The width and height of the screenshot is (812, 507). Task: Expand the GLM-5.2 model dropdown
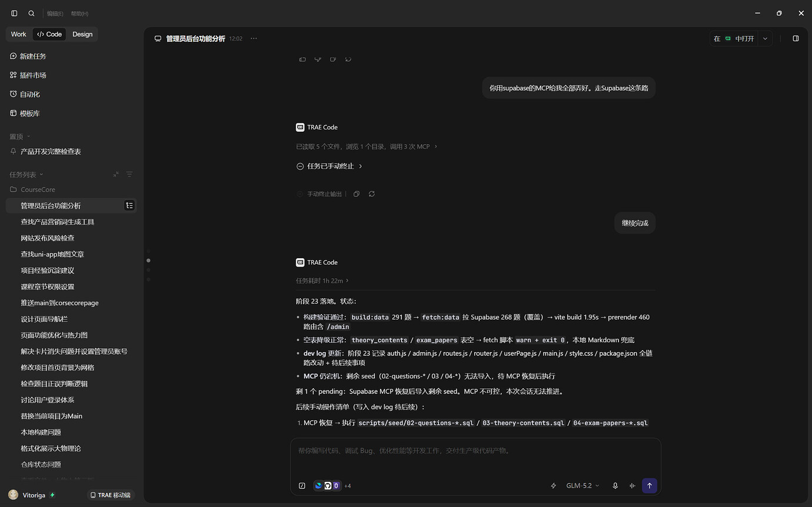[x=583, y=486]
